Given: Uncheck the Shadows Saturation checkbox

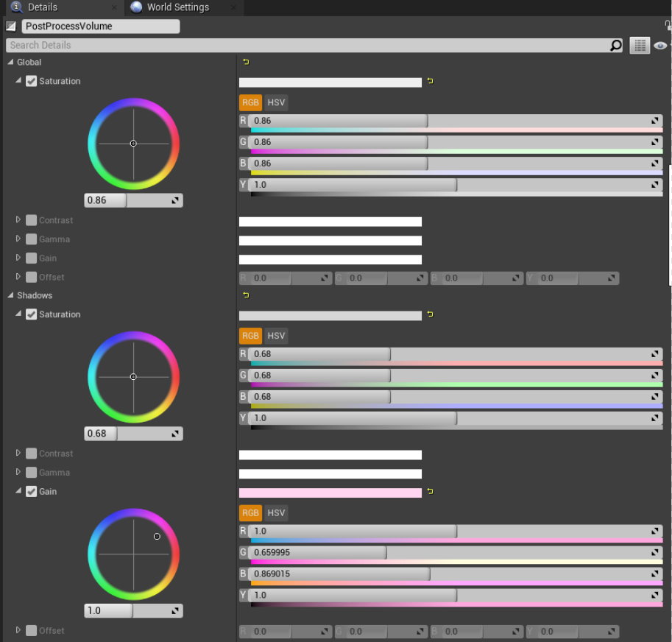Looking at the screenshot, I should (32, 314).
